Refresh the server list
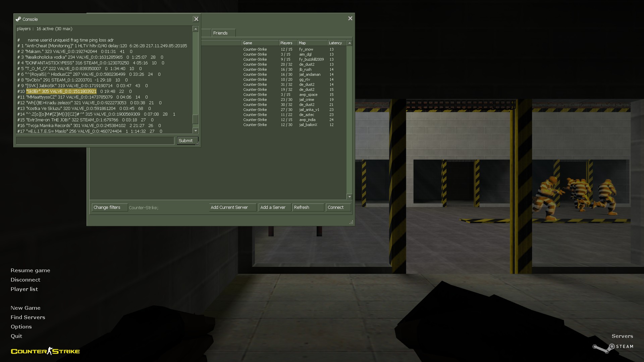The width and height of the screenshot is (644, 362). (308, 207)
